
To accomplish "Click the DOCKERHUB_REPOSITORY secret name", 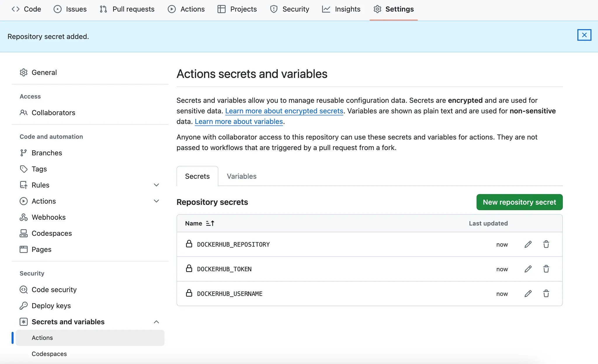I will click(233, 244).
